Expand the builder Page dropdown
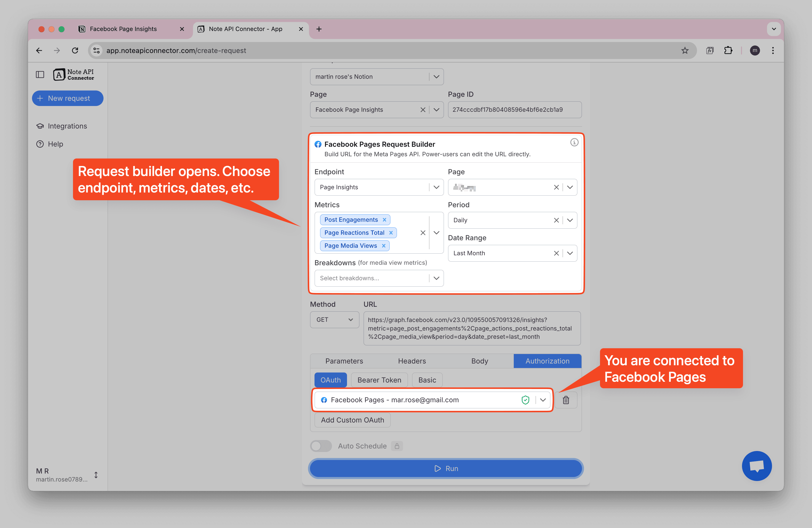 pyautogui.click(x=570, y=187)
